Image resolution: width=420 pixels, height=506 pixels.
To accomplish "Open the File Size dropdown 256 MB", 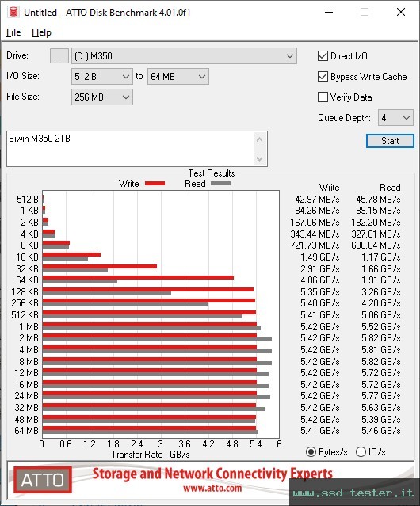I will (102, 97).
